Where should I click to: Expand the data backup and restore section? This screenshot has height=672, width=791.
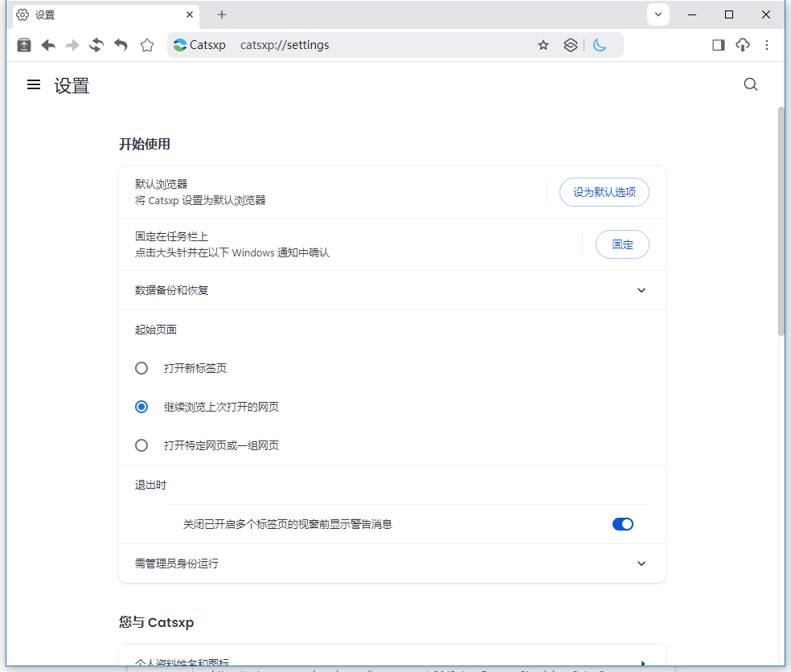pos(641,290)
